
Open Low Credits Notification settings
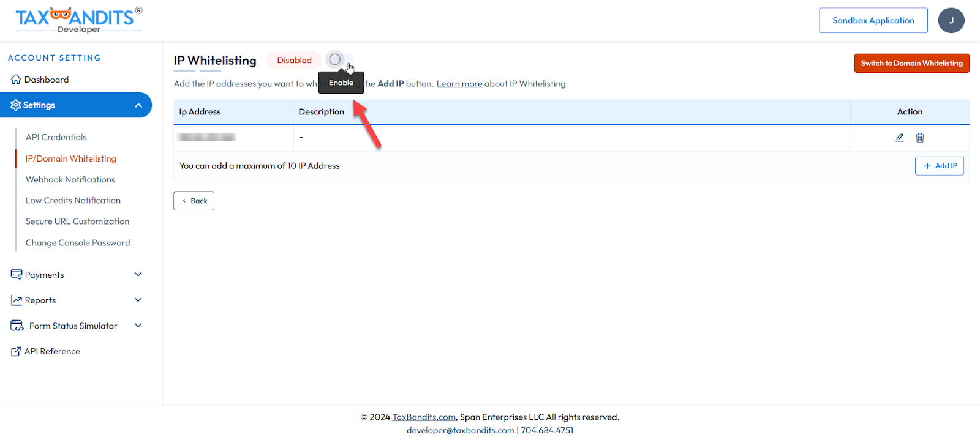(x=73, y=200)
